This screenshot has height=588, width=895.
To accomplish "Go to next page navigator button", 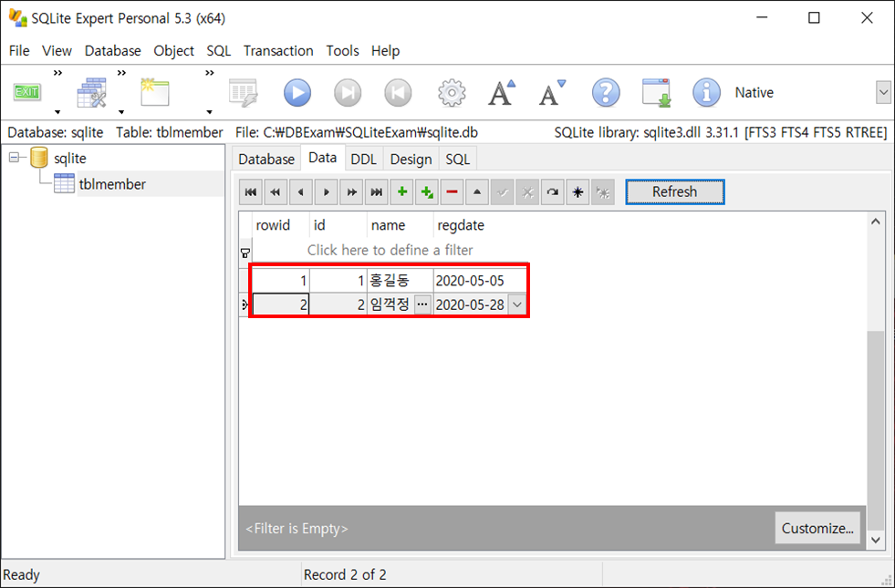I will pos(351,192).
